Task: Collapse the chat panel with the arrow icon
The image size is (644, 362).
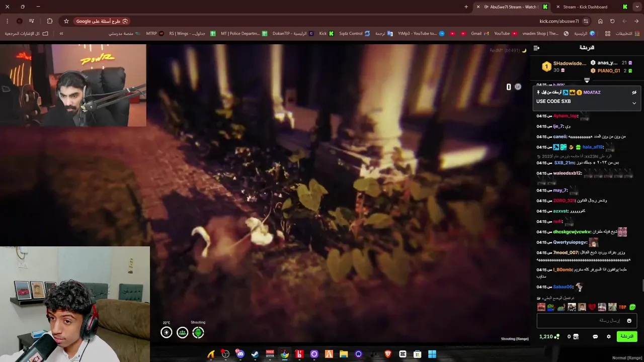Action: tap(536, 48)
